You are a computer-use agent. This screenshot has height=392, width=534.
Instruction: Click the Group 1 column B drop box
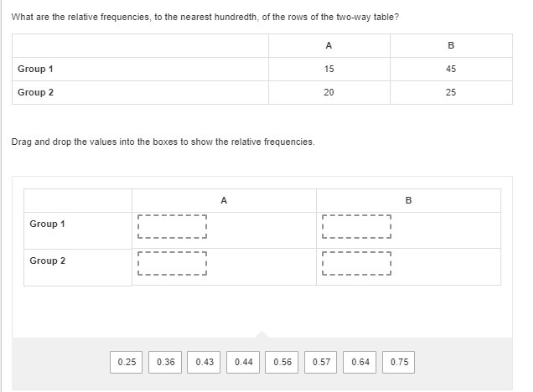click(356, 227)
